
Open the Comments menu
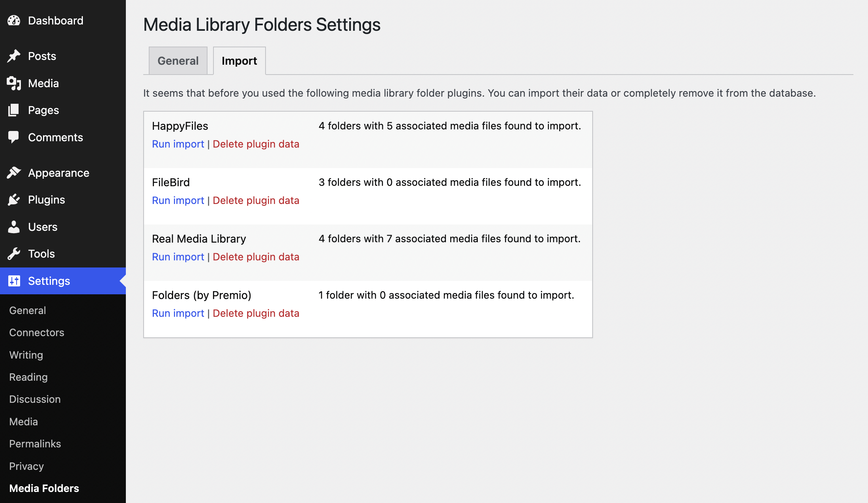coord(56,137)
